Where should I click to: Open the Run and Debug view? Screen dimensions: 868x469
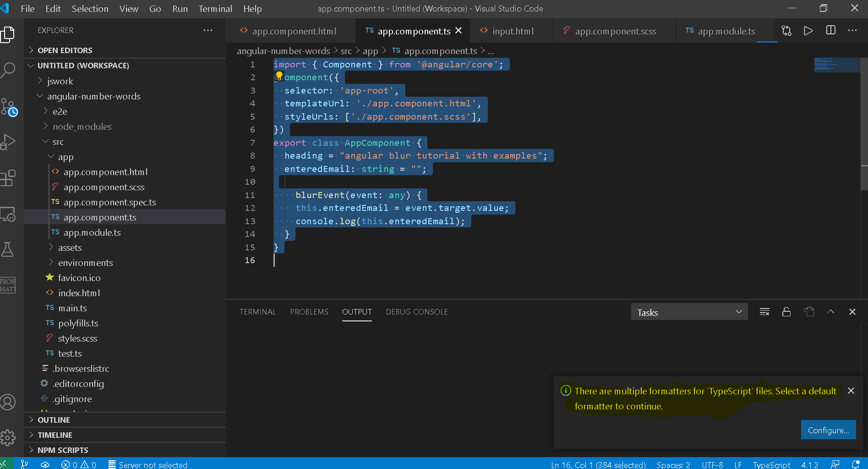coord(8,142)
